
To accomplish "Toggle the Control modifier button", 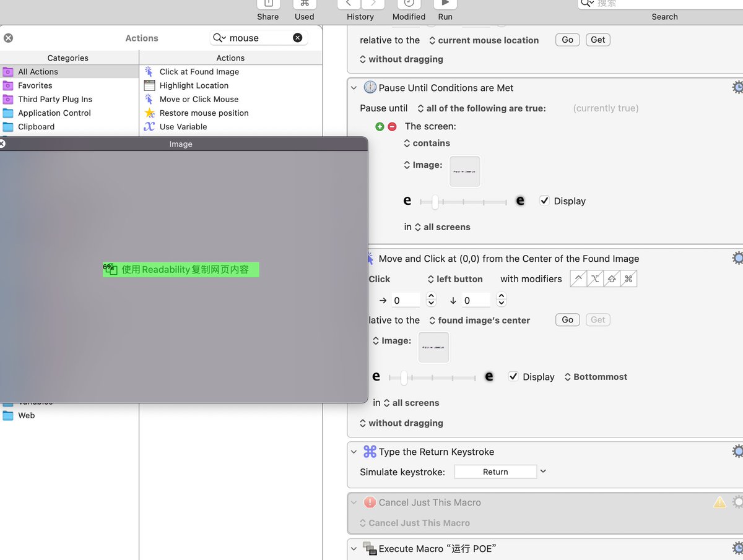I will coord(578,279).
